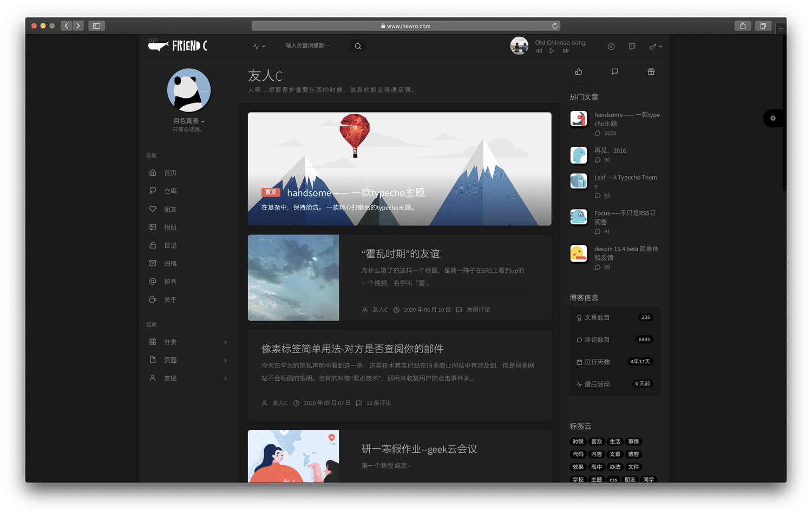This screenshot has width=812, height=516.
Task: Click the search magnifier icon
Action: [358, 46]
